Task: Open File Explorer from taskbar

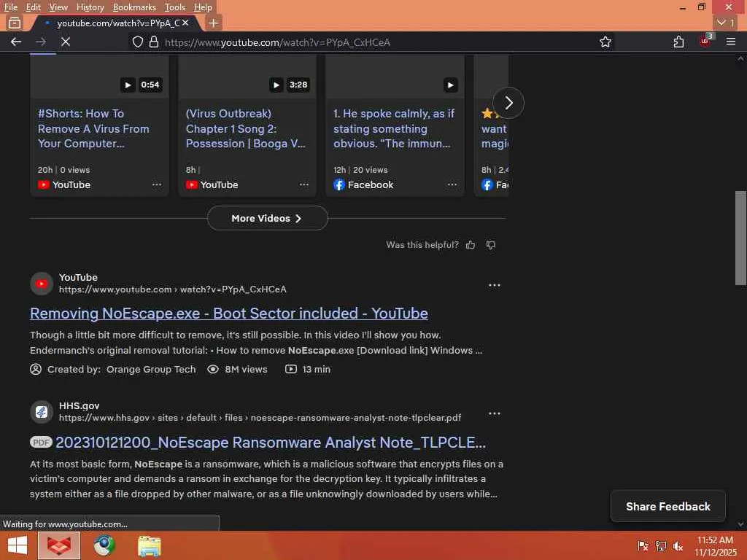Action: point(149,545)
